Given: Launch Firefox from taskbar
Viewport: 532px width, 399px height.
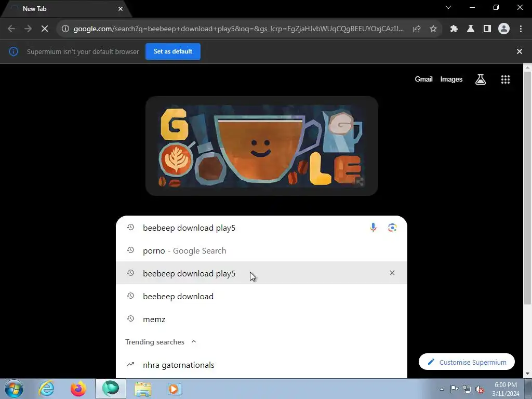Looking at the screenshot, I should 78,389.
